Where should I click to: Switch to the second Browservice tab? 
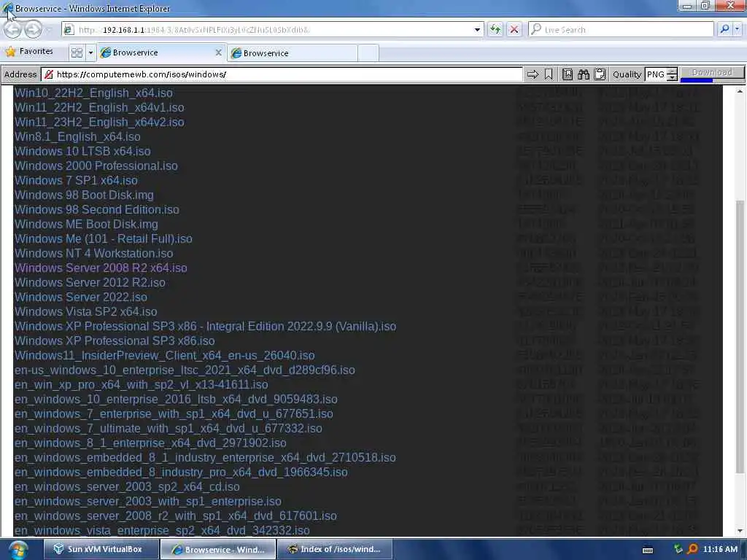click(293, 53)
